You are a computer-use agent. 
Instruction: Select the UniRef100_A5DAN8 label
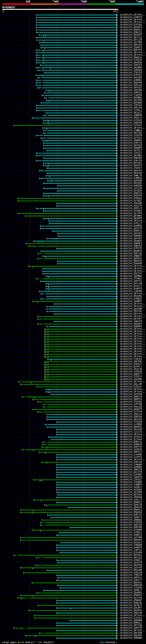(131, 638)
